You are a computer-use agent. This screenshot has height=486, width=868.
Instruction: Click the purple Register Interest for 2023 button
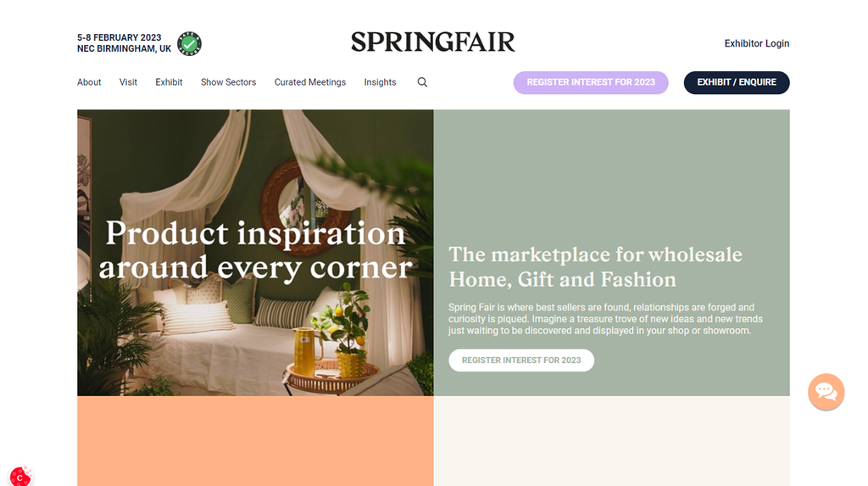point(591,82)
